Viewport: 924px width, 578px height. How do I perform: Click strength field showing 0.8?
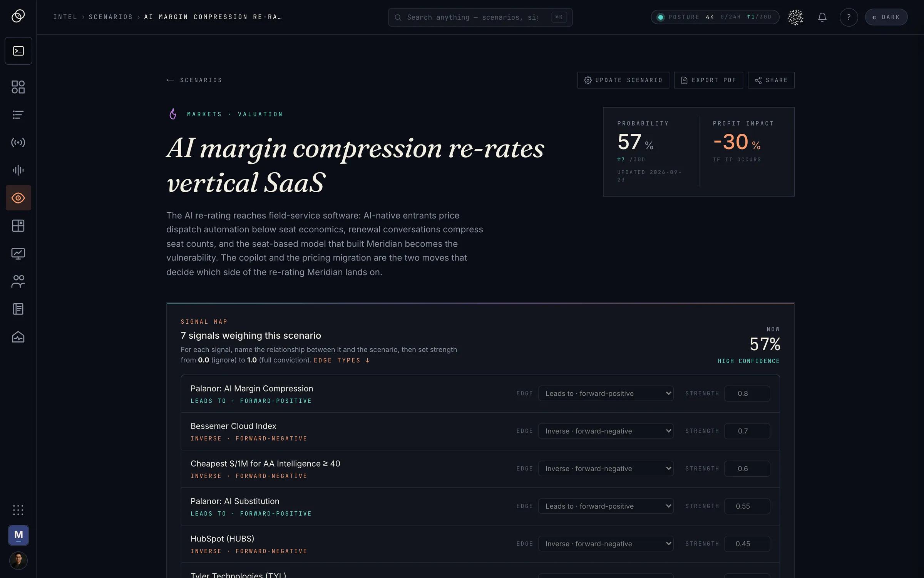click(x=747, y=393)
